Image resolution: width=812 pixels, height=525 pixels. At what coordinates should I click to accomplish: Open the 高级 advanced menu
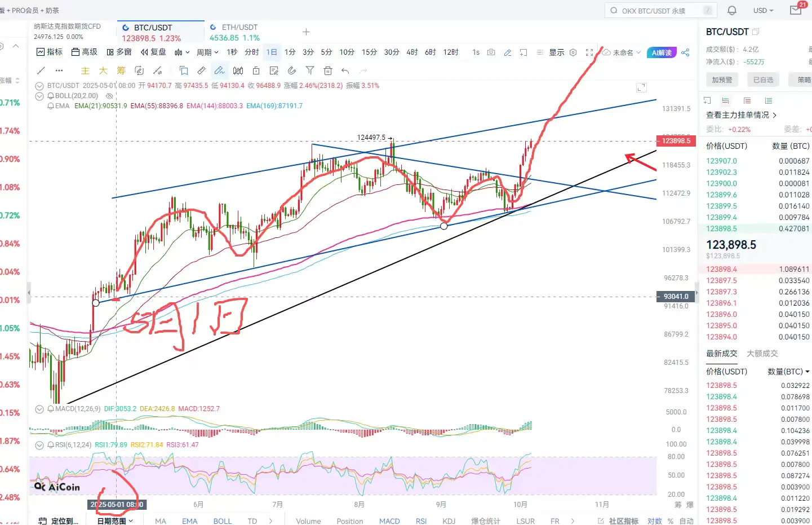pyautogui.click(x=85, y=52)
